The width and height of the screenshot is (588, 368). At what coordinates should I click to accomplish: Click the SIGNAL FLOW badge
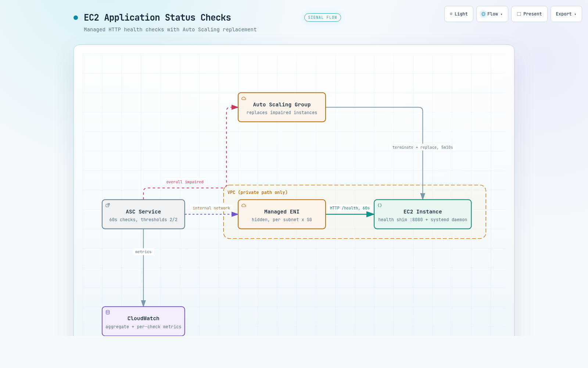coord(323,18)
